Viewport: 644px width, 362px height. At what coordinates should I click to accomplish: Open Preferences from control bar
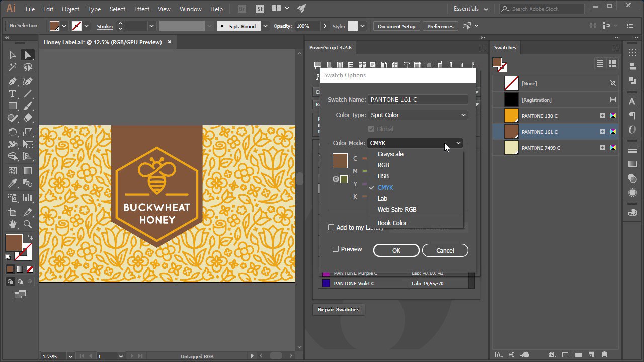click(440, 26)
